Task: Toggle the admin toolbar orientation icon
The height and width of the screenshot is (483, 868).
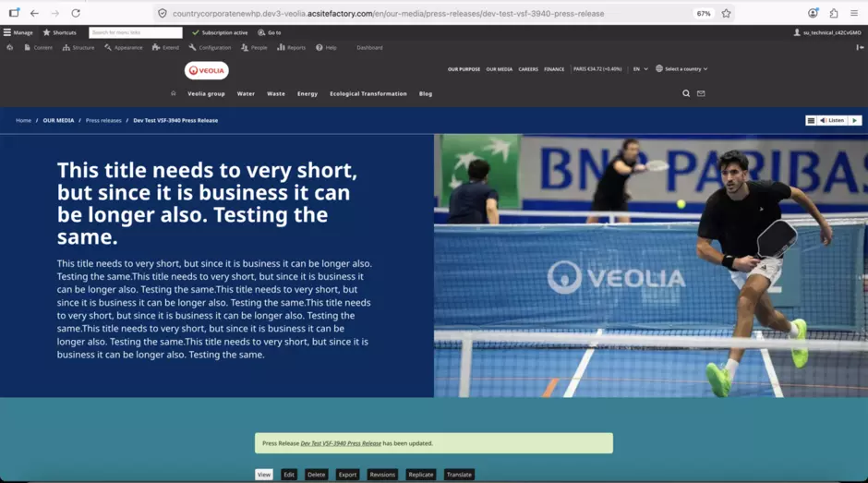Action: [860, 48]
